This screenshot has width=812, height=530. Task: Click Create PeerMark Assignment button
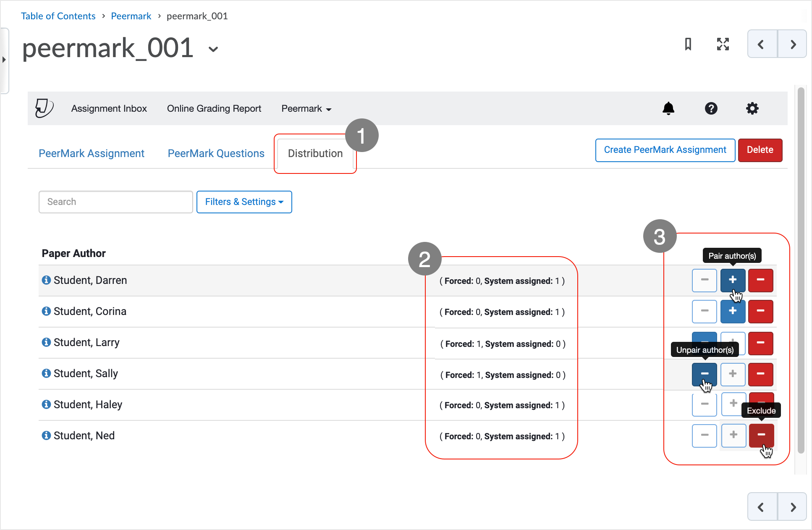(665, 150)
